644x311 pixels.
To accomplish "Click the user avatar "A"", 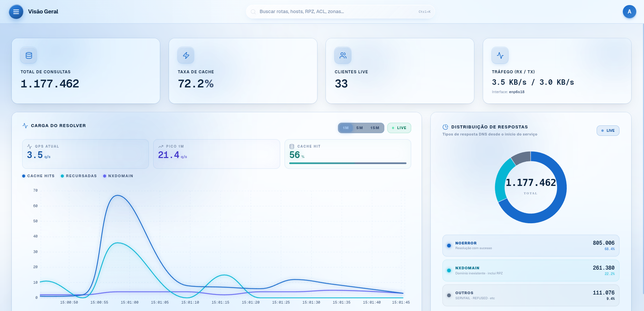I will click(629, 12).
